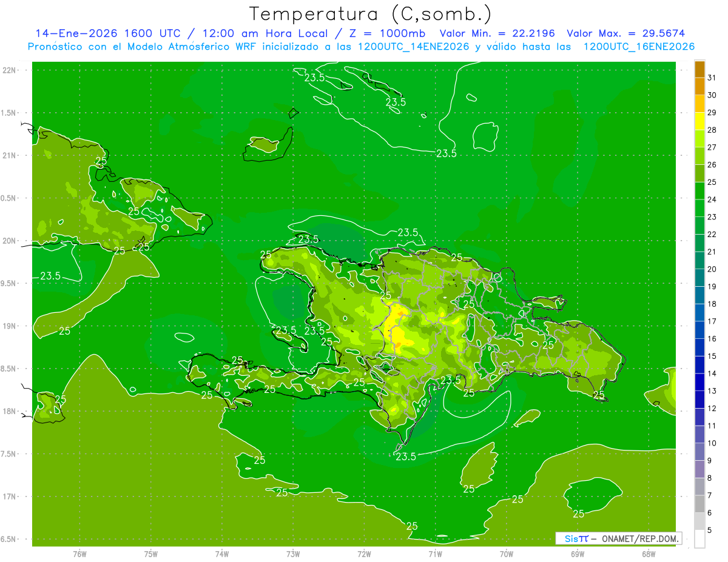Click the 21N latitude axis label
The width and height of the screenshot is (728, 562).
(10, 155)
